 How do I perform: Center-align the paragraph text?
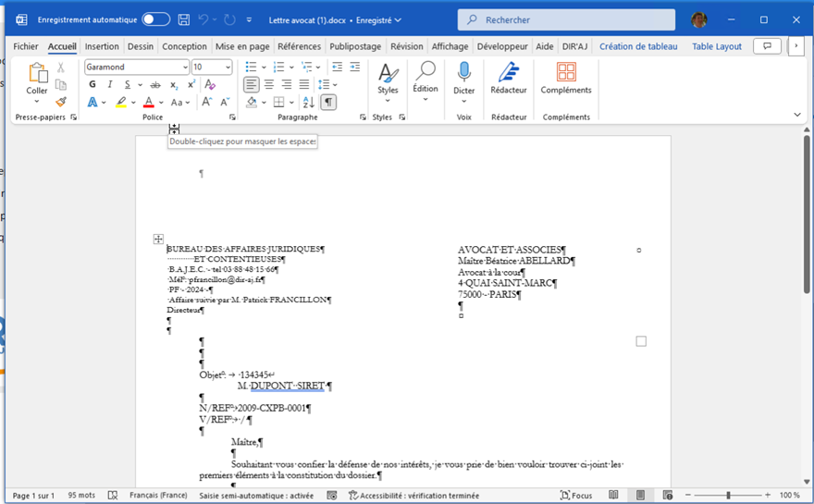269,85
